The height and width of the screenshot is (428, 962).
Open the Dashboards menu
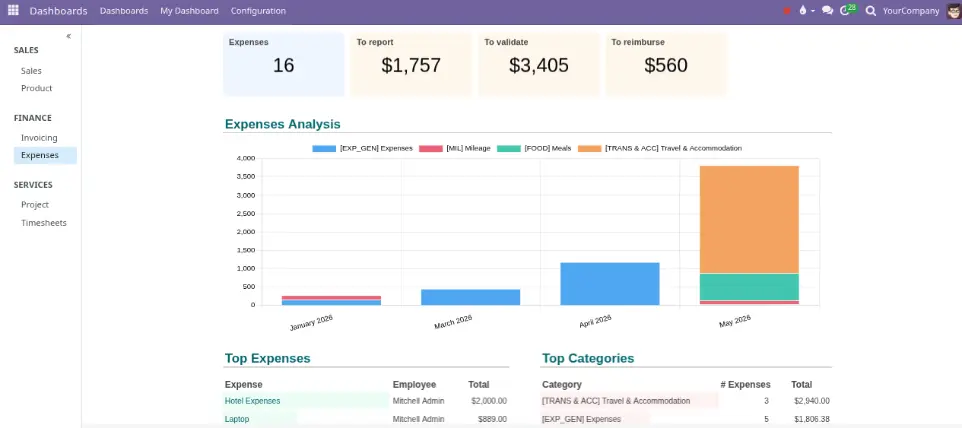(124, 11)
